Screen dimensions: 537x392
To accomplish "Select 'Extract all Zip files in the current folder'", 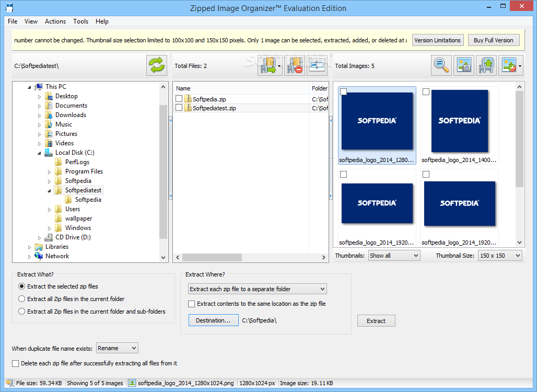I will click(21, 299).
